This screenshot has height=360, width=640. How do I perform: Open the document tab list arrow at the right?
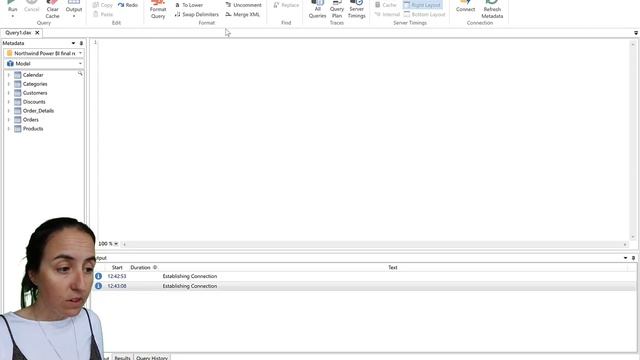[636, 33]
